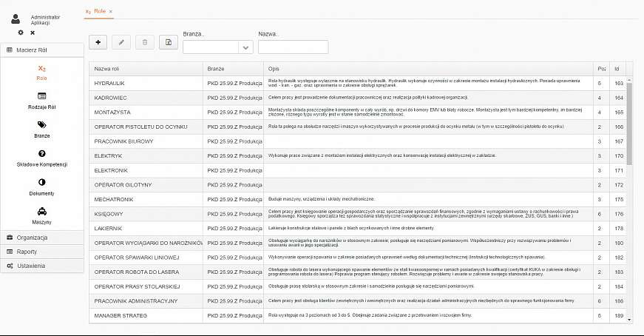The height and width of the screenshot is (336, 644).
Task: Open Dokumenty from the sidebar
Action: coord(41,187)
